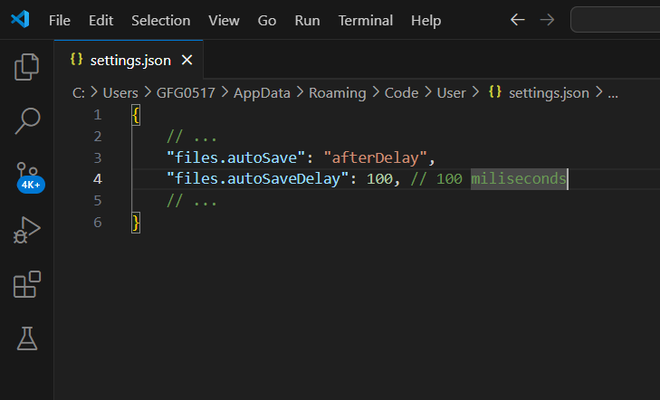Click the command center search box
Viewport: 660px width, 400px height.
615,19
